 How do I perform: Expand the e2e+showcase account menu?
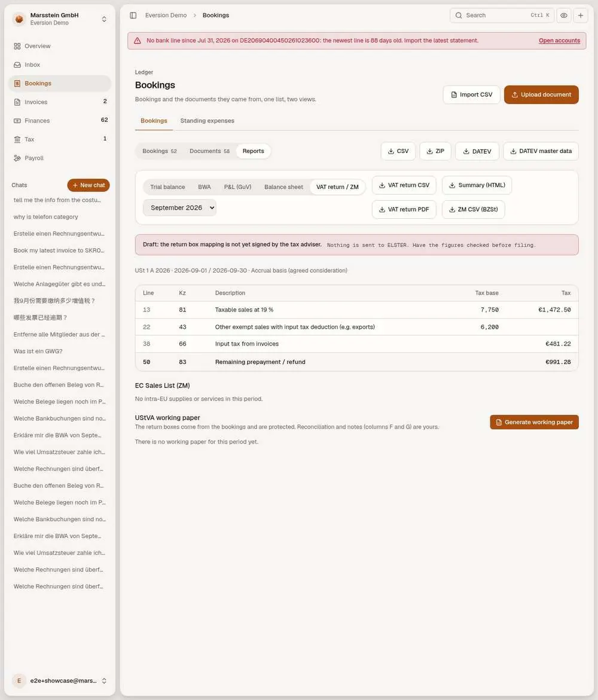coord(104,681)
